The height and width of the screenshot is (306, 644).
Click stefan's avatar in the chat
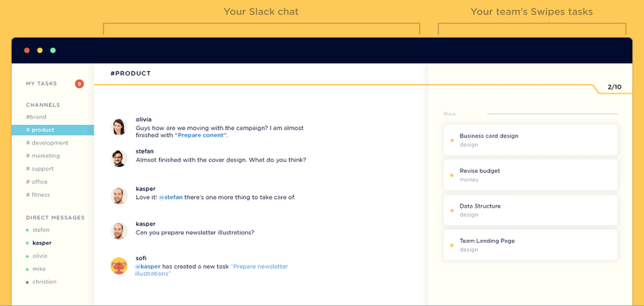[119, 158]
